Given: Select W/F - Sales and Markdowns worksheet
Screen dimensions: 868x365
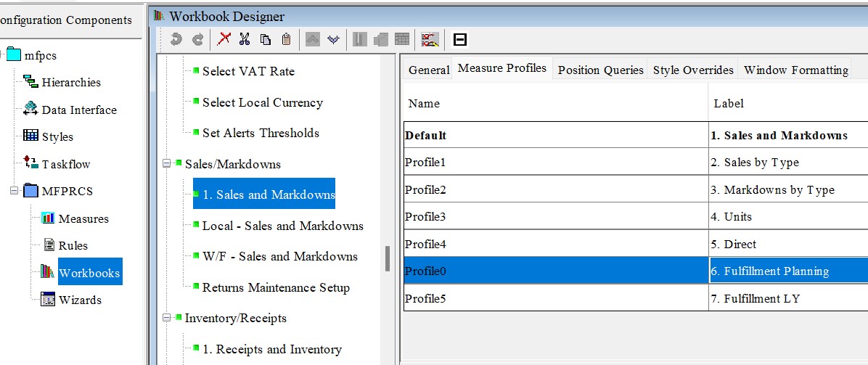Looking at the screenshot, I should [280, 256].
